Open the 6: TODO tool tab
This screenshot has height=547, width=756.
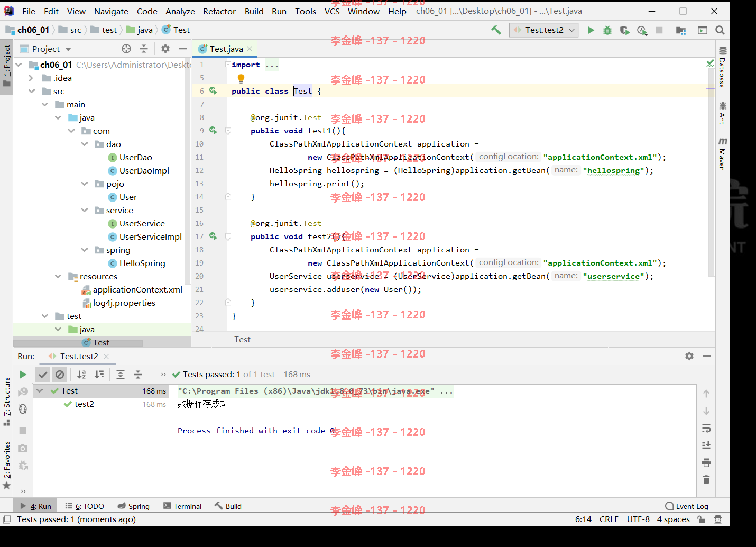click(x=85, y=506)
